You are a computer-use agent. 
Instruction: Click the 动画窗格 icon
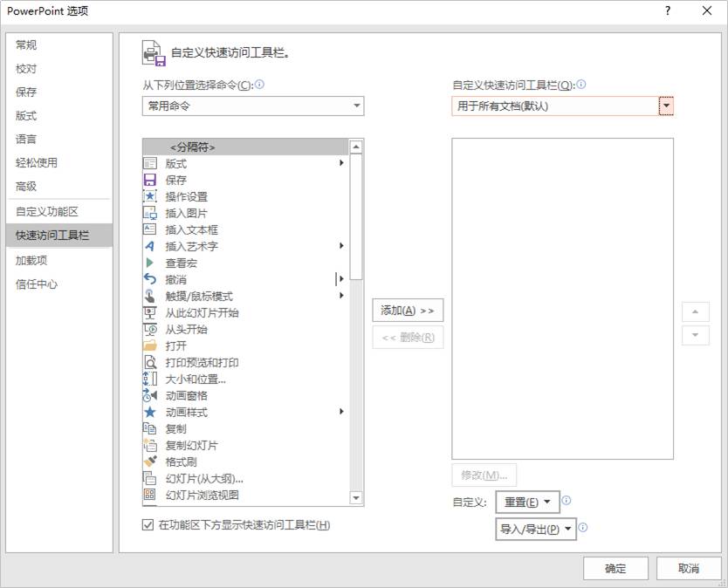click(150, 395)
